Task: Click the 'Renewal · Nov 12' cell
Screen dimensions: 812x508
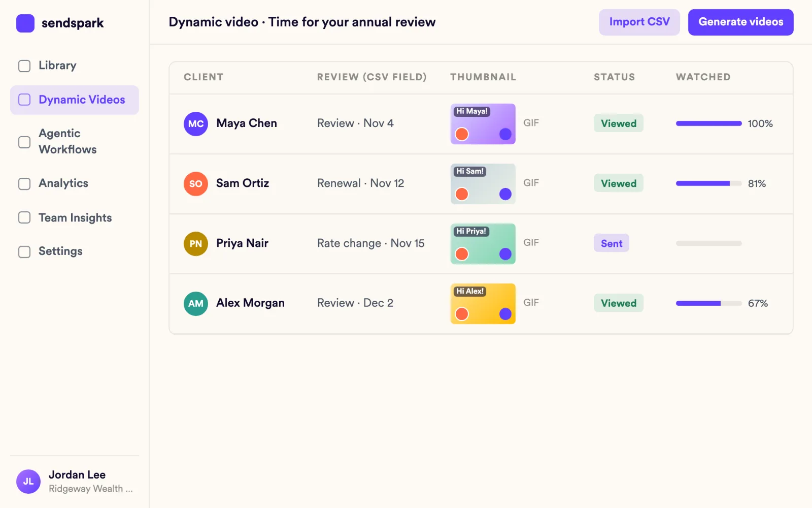Action: (361, 183)
